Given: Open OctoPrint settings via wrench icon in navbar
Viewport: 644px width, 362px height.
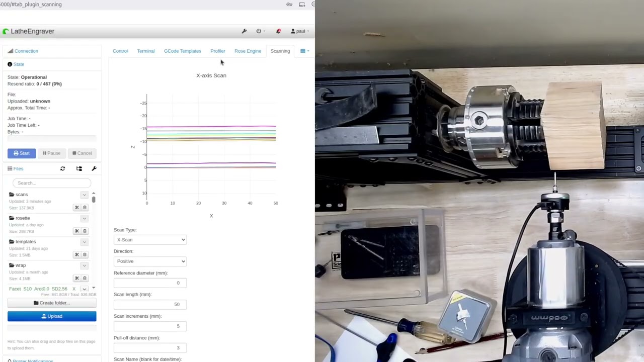Looking at the screenshot, I should [x=244, y=31].
